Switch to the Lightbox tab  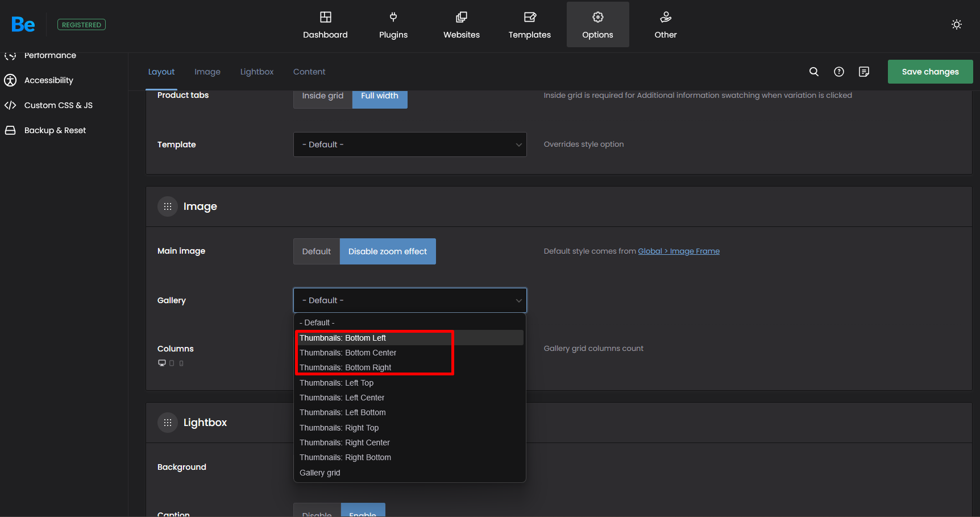tap(257, 72)
